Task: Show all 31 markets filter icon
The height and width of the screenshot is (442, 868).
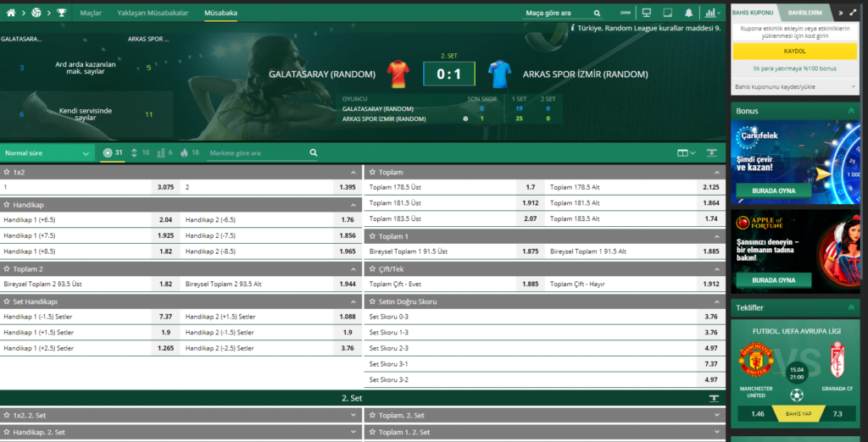Action: (x=113, y=152)
